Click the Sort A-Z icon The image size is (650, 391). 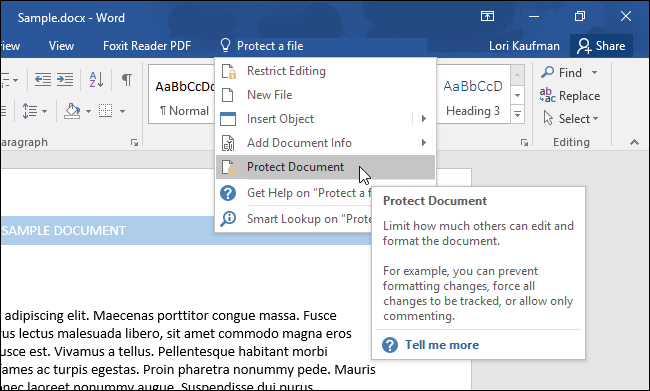(96, 79)
